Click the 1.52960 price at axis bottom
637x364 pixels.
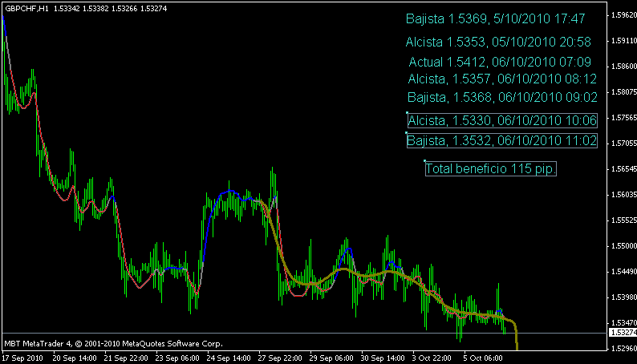pyautogui.click(x=622, y=349)
